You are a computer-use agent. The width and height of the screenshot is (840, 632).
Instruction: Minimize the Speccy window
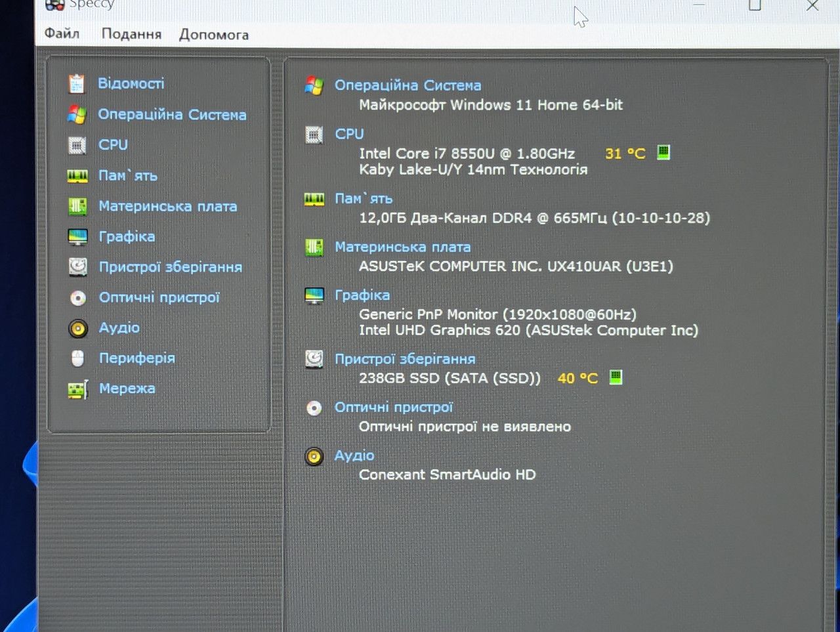pos(699,5)
